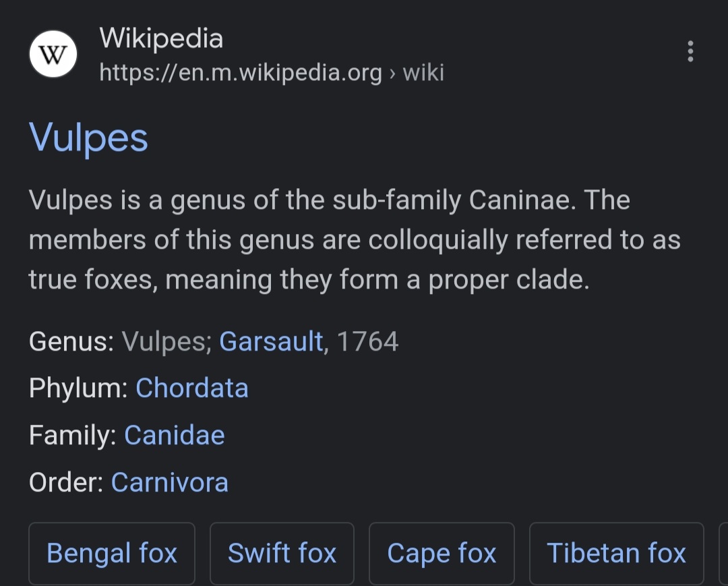
Task: Select the Tibetan fox chip
Action: pos(617,554)
